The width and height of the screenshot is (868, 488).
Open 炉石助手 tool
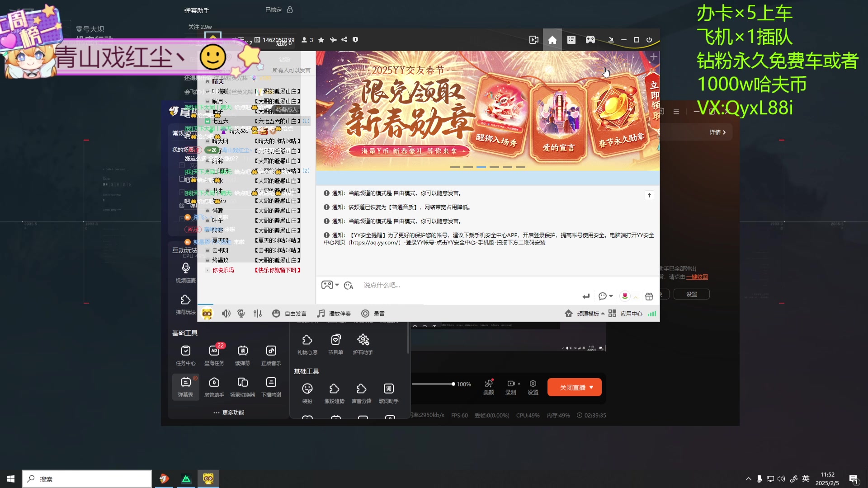tap(363, 344)
